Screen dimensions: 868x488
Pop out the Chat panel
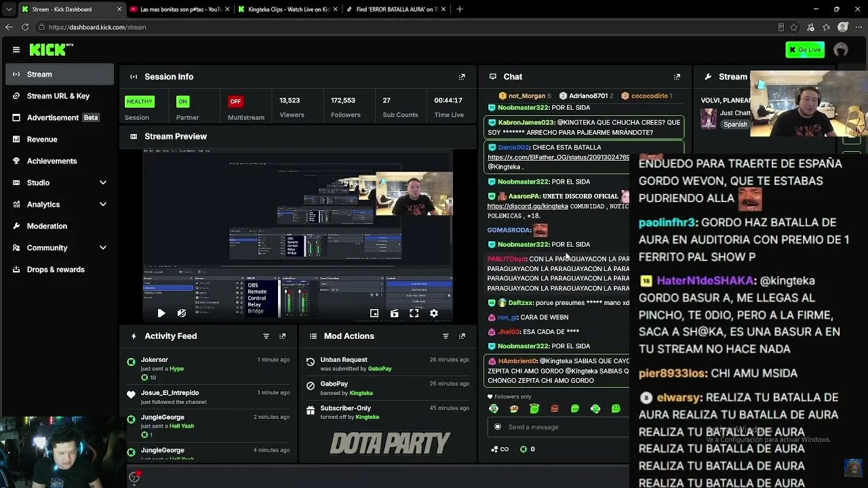point(677,77)
